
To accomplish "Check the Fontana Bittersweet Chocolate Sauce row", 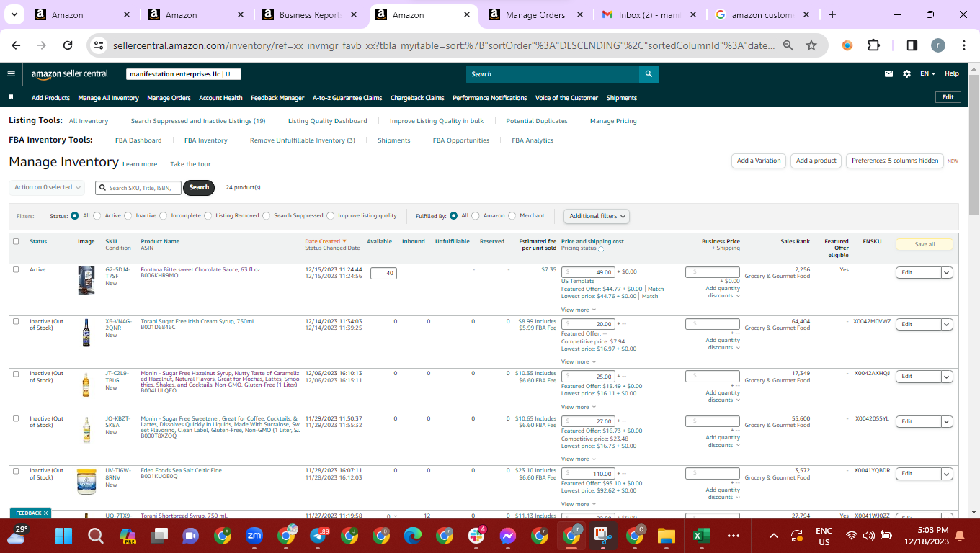I will coord(16,269).
